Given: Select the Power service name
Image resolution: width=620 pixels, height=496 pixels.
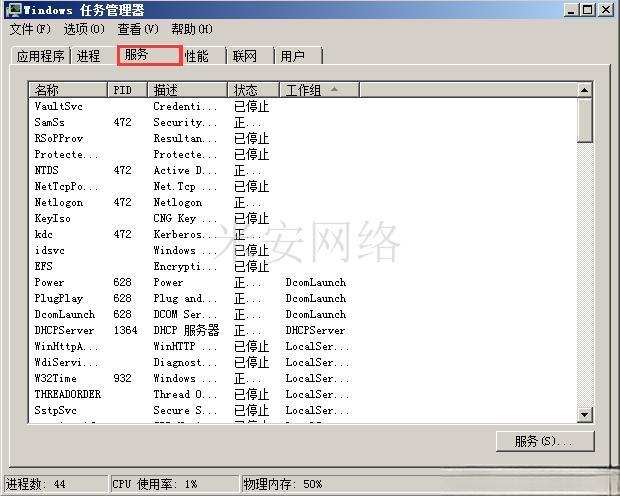Looking at the screenshot, I should tap(49, 282).
